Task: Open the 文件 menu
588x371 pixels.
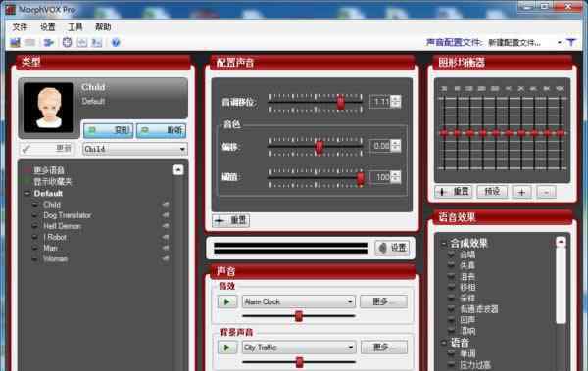Action: coord(20,27)
